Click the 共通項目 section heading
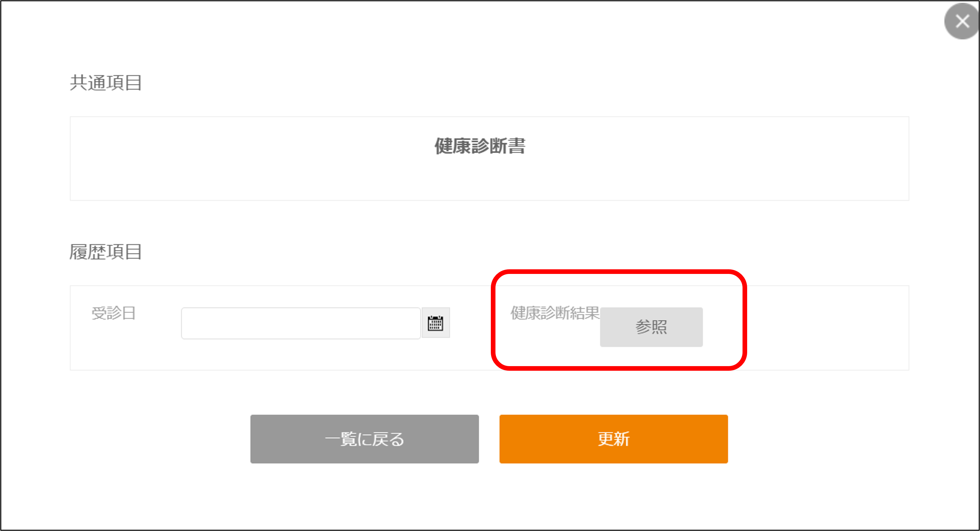The height and width of the screenshot is (531, 980). [x=106, y=83]
